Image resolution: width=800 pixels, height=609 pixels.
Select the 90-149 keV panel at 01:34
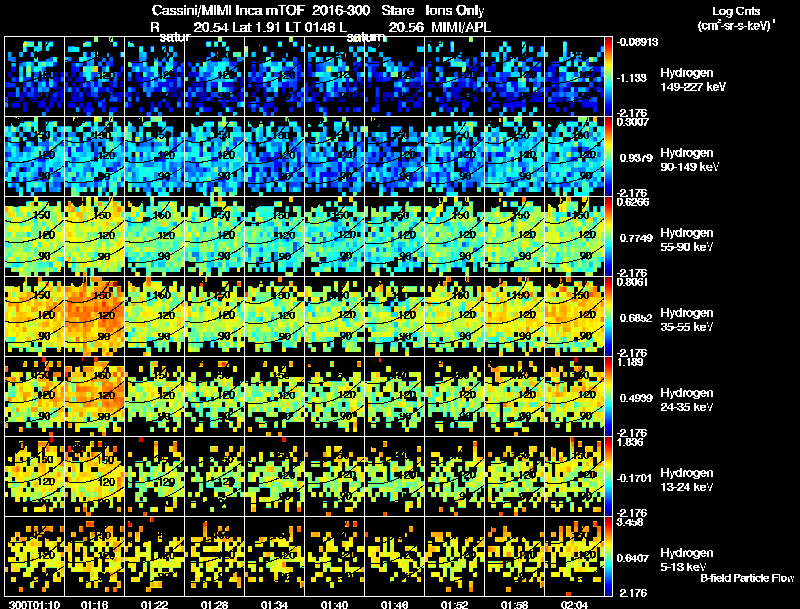(274, 157)
